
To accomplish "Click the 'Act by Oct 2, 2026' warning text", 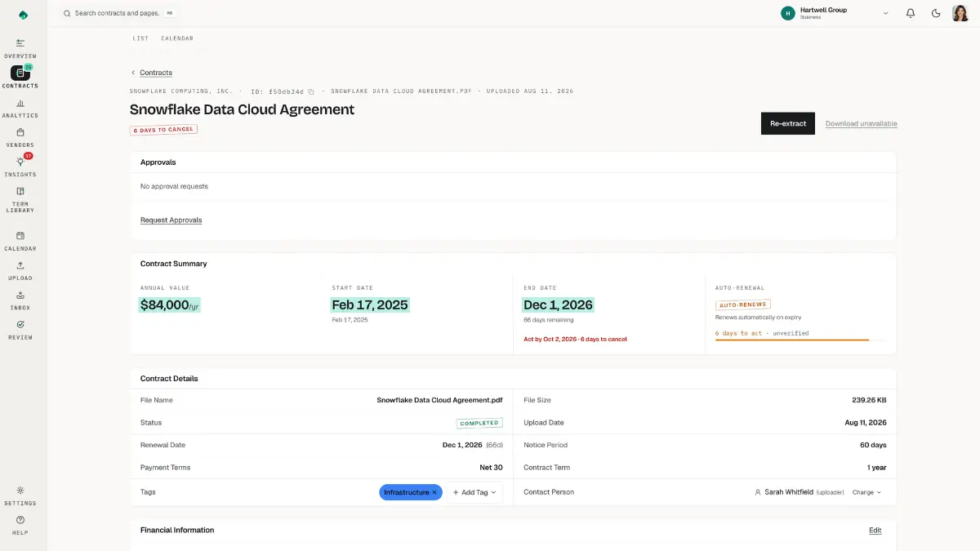I will click(576, 339).
